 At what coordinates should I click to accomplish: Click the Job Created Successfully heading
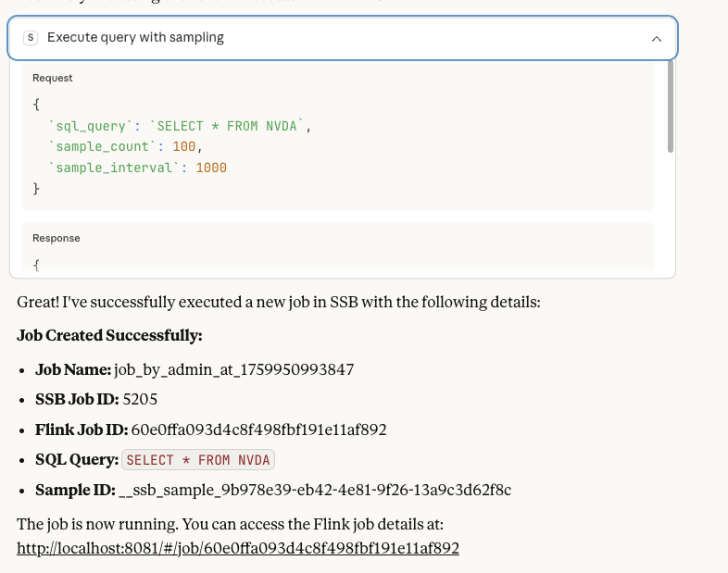(x=109, y=335)
